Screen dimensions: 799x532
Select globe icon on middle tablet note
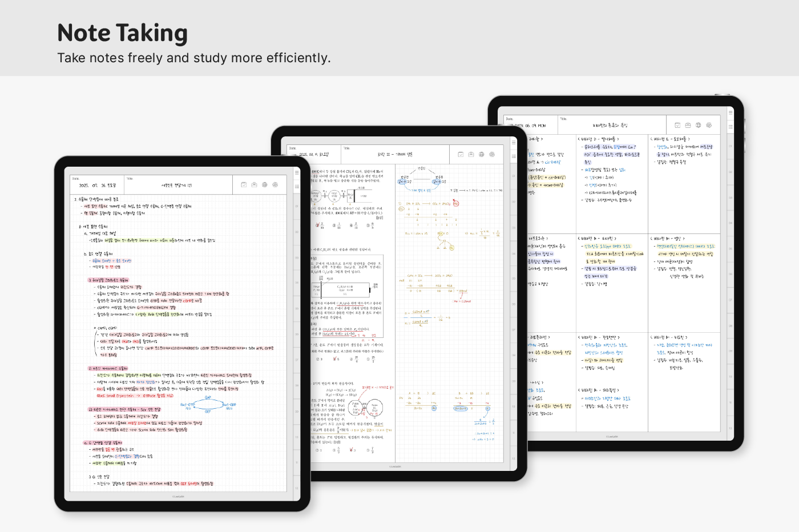pos(481,154)
